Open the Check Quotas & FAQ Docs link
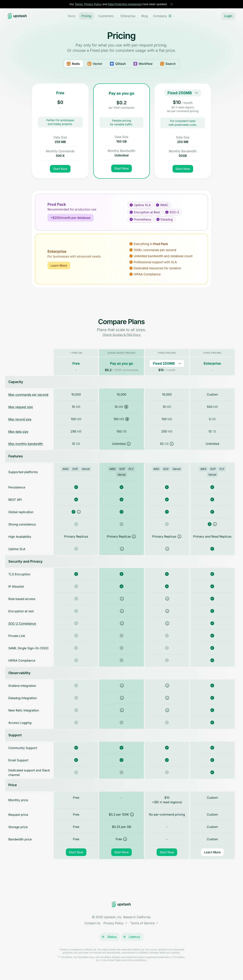Screen dimensions: 243x980 click(121, 335)
